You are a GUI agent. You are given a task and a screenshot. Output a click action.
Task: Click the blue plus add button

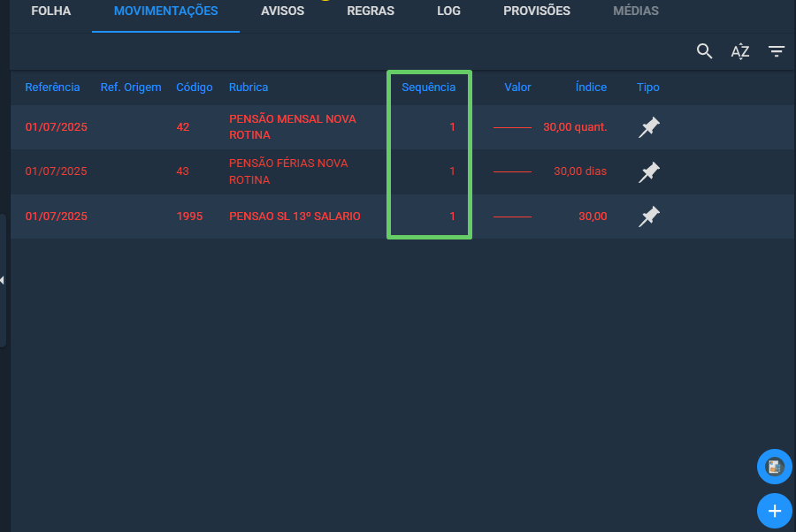tap(774, 511)
